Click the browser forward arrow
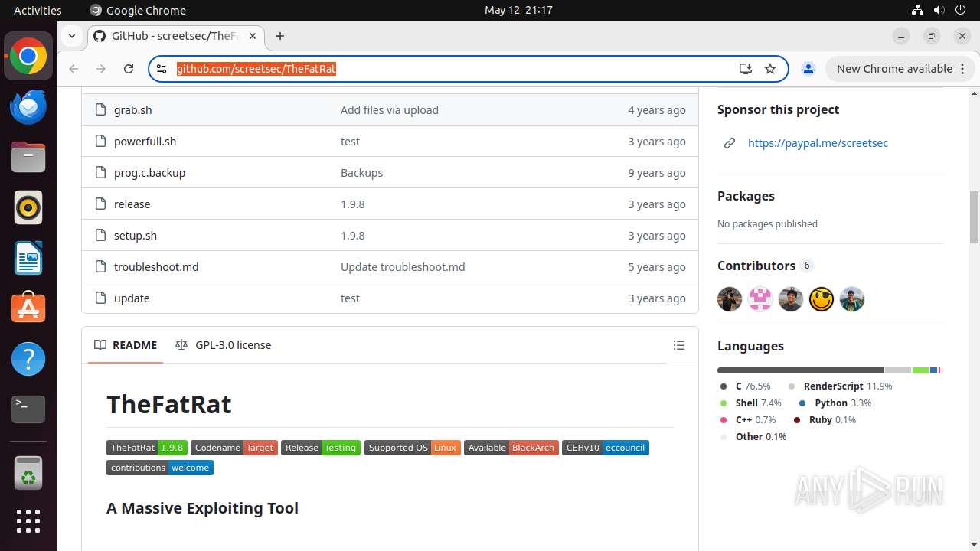 pyautogui.click(x=101, y=69)
